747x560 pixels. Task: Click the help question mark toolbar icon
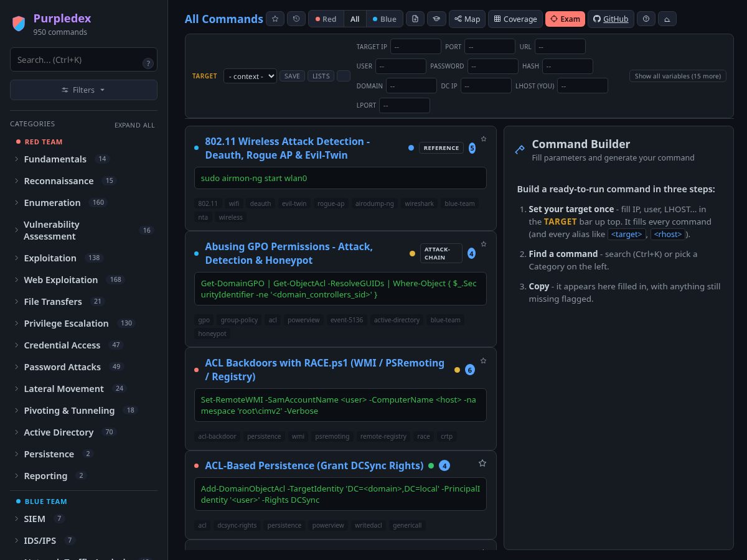[646, 19]
